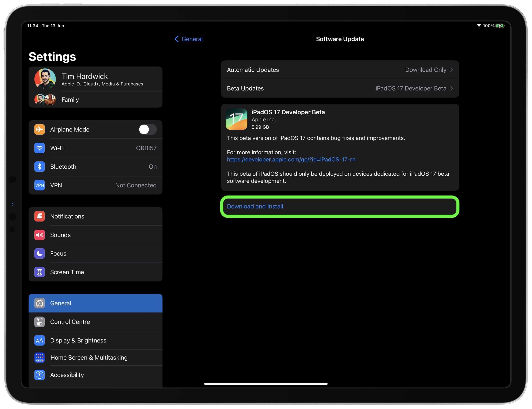The height and width of the screenshot is (409, 532).
Task: Tap the Wi-Fi settings icon
Action: [x=39, y=148]
